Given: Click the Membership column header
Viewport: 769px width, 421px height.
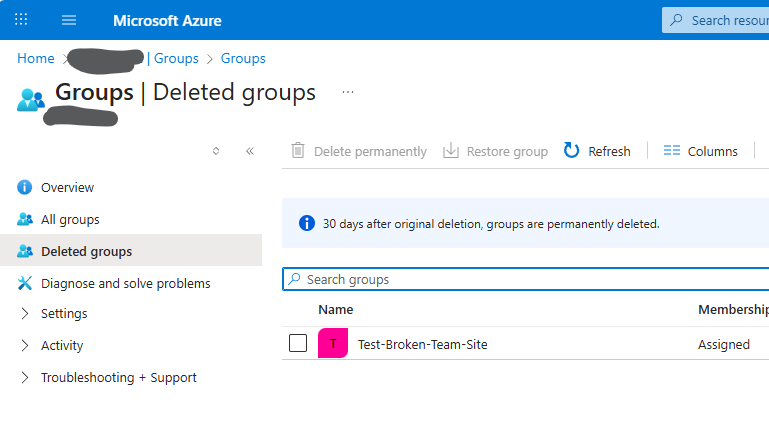Looking at the screenshot, I should [733, 310].
